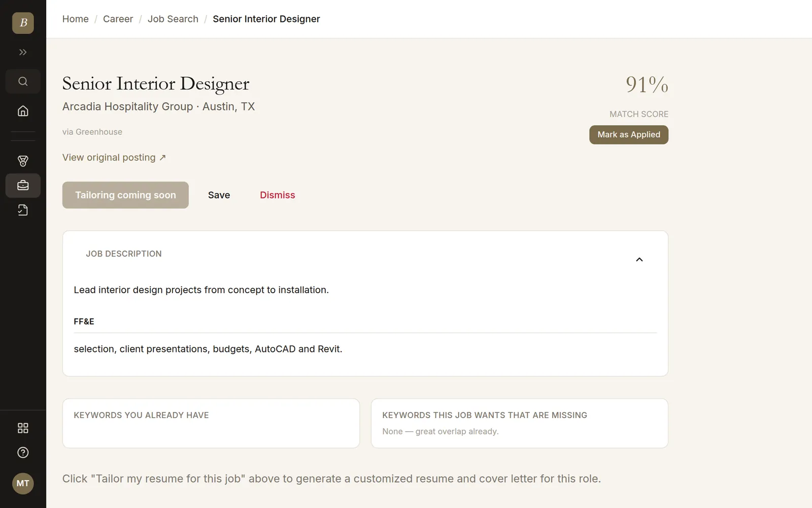Expand the sidebar with double-chevron icon
Viewport: 812px width, 508px height.
point(23,52)
